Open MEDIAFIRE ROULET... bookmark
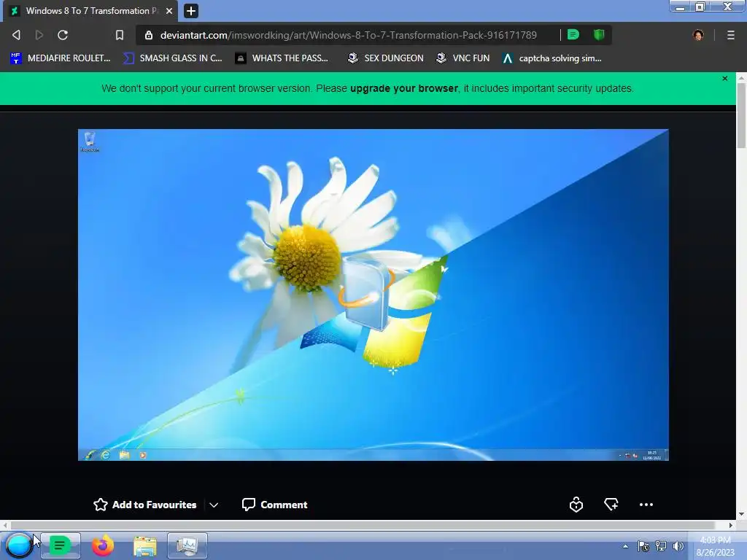 pos(61,58)
